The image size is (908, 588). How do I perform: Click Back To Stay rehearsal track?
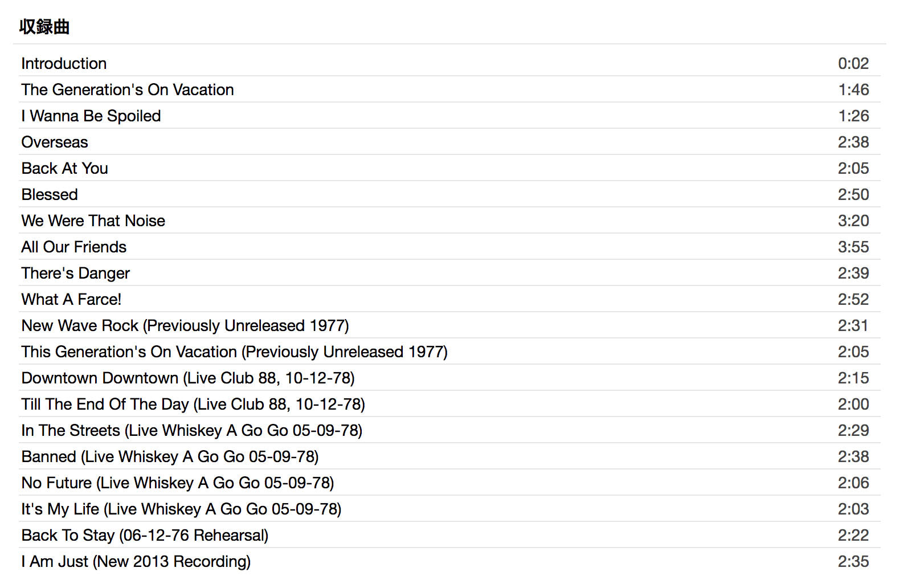[145, 535]
